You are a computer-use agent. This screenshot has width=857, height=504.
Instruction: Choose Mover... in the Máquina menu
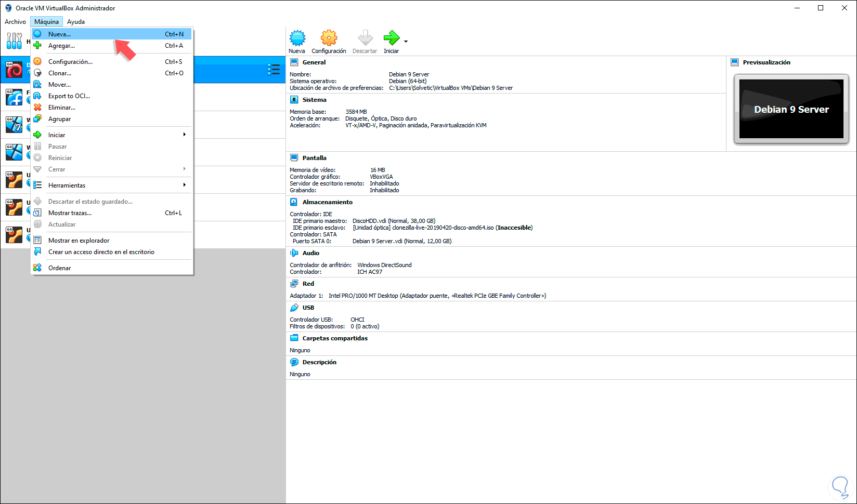112,85
